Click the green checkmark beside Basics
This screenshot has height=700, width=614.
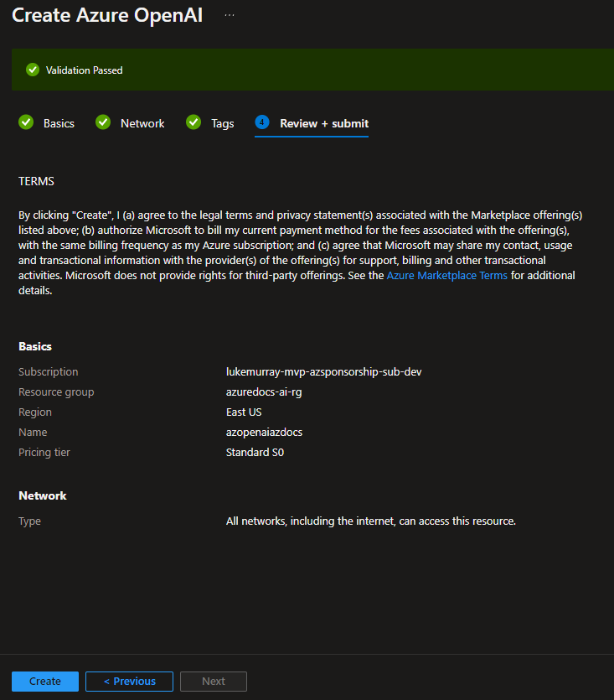click(26, 122)
